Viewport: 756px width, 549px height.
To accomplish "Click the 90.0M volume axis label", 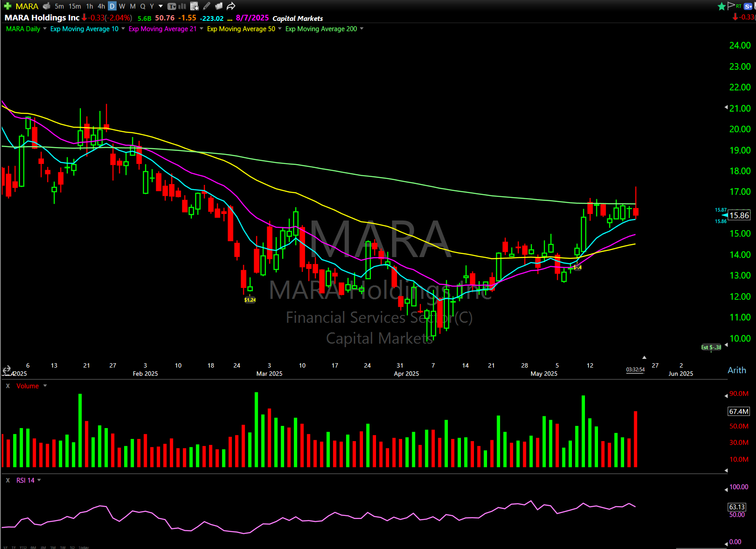I will click(x=739, y=394).
